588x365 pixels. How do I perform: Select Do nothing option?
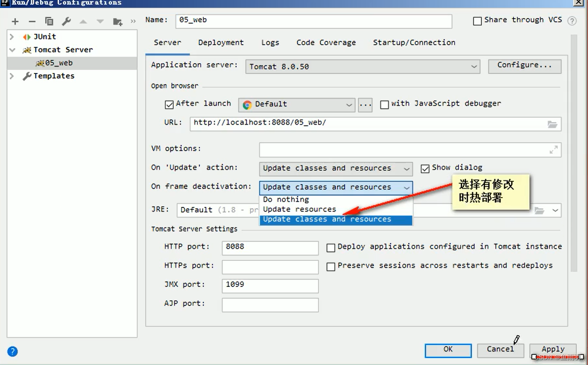[x=336, y=199]
